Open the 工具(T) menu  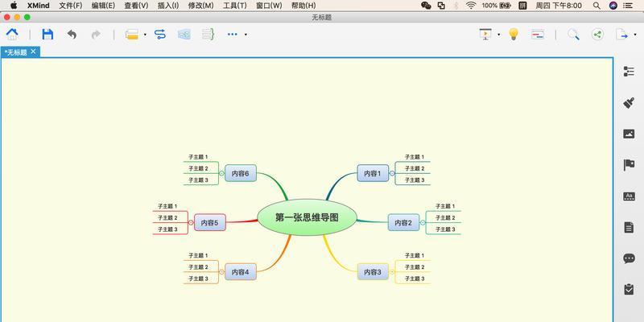(235, 6)
